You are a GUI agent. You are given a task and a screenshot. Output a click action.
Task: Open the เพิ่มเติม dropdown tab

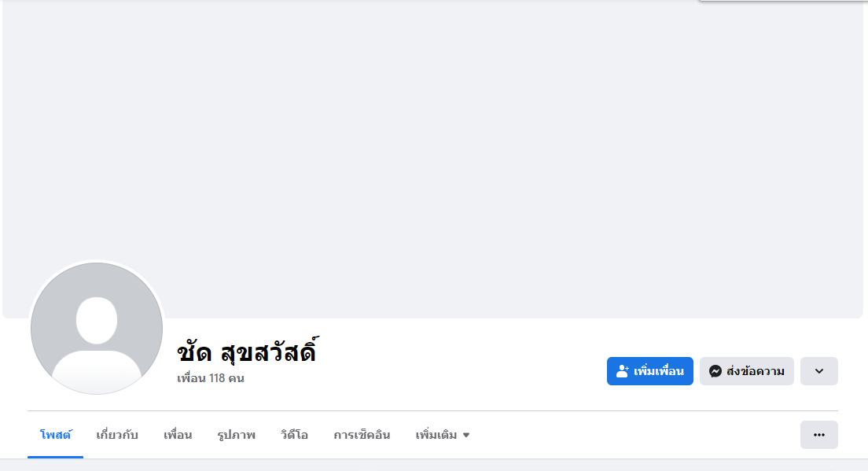coord(436,435)
